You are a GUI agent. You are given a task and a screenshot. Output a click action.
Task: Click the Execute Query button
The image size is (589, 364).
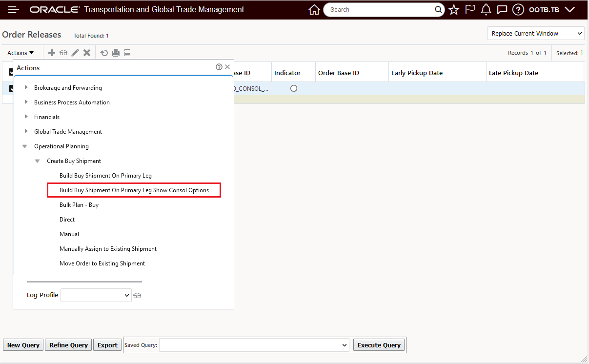click(x=379, y=345)
